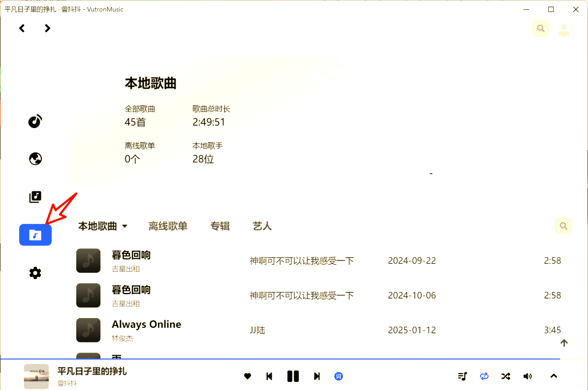Pause playback of 平凡日子里的挣扎

coord(293,376)
